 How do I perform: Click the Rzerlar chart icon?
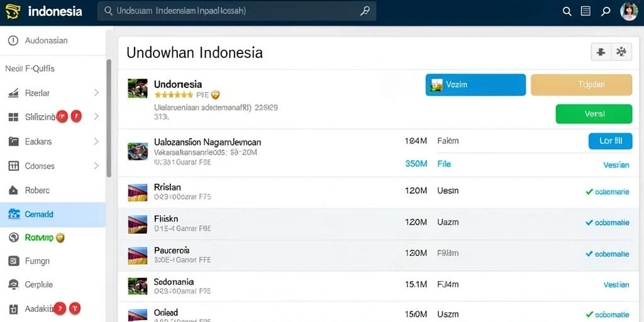coord(13,93)
